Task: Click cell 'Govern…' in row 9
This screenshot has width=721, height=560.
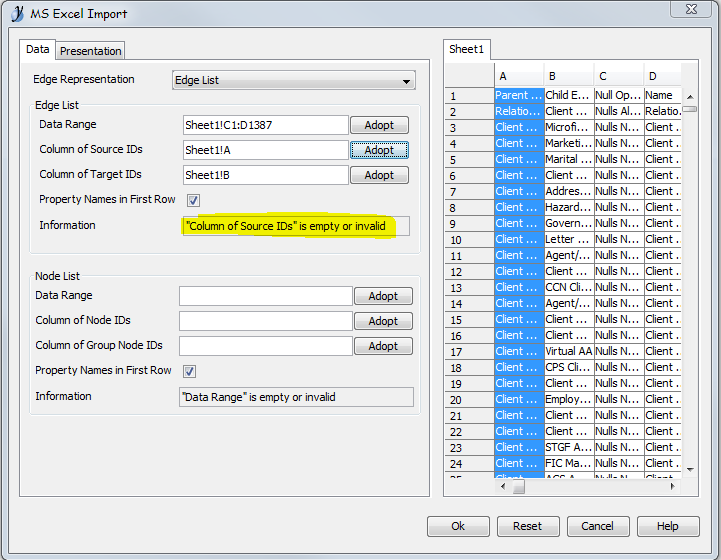Action: click(x=569, y=223)
